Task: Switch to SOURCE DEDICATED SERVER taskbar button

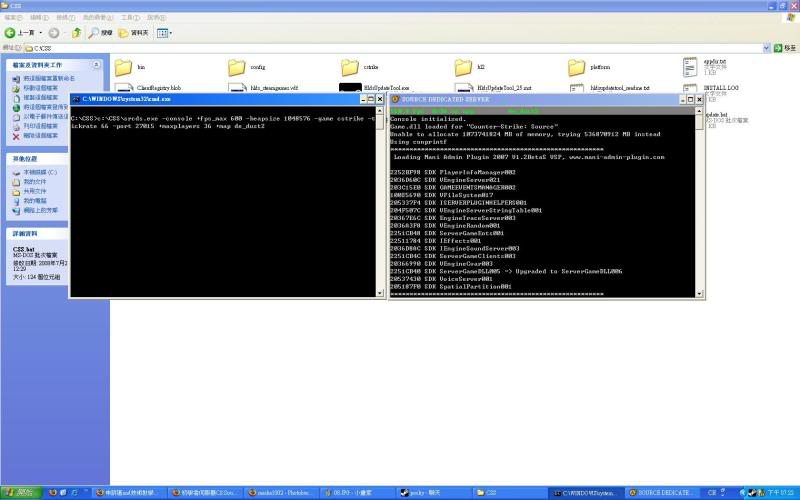Action: (x=661, y=493)
